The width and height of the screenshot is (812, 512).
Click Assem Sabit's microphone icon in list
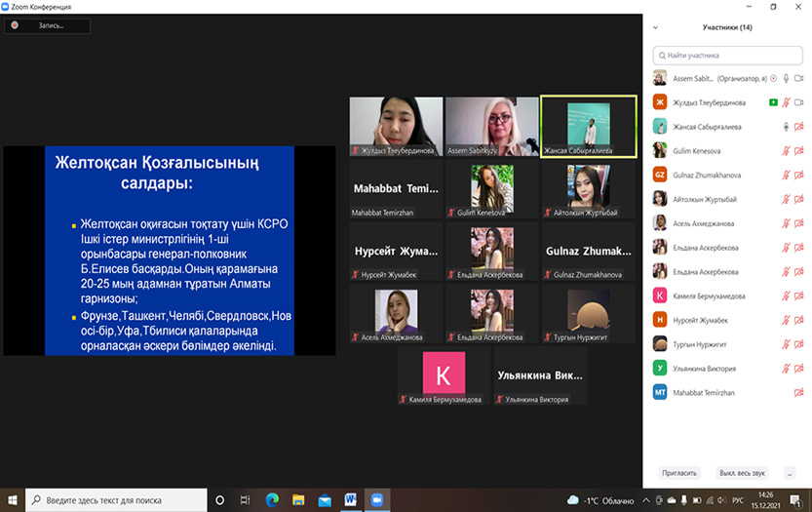(786, 78)
